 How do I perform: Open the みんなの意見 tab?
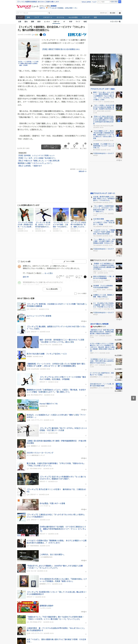coord(73,17)
